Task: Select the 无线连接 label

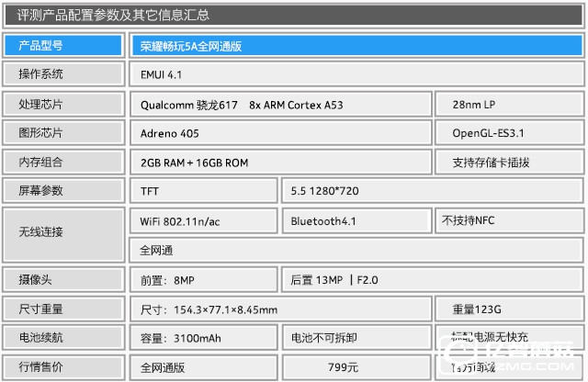Action: (x=63, y=235)
